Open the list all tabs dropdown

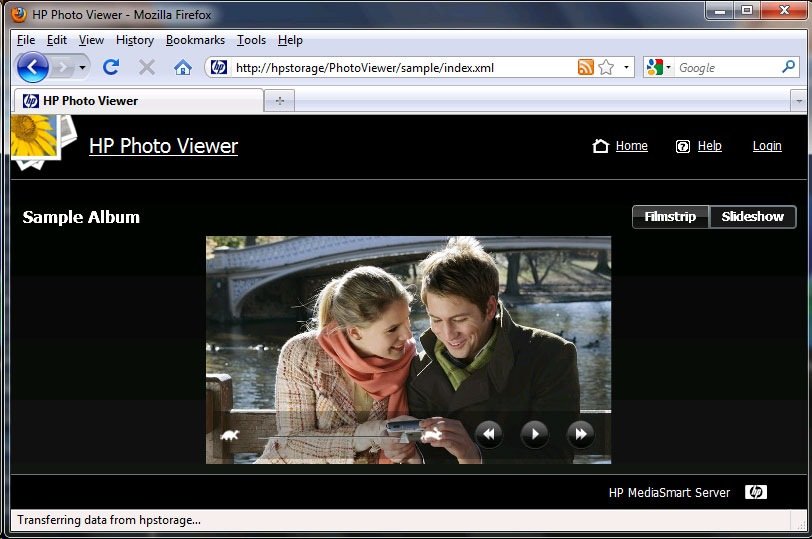[798, 101]
